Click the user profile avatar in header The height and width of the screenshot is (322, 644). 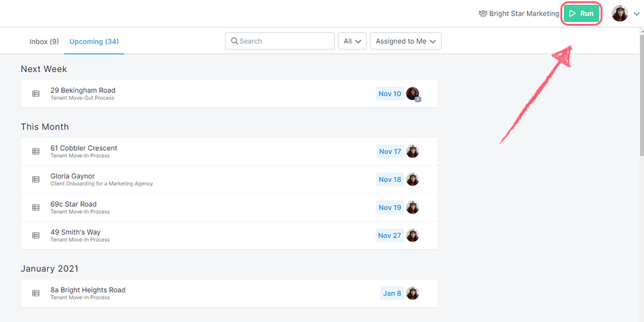pos(619,13)
